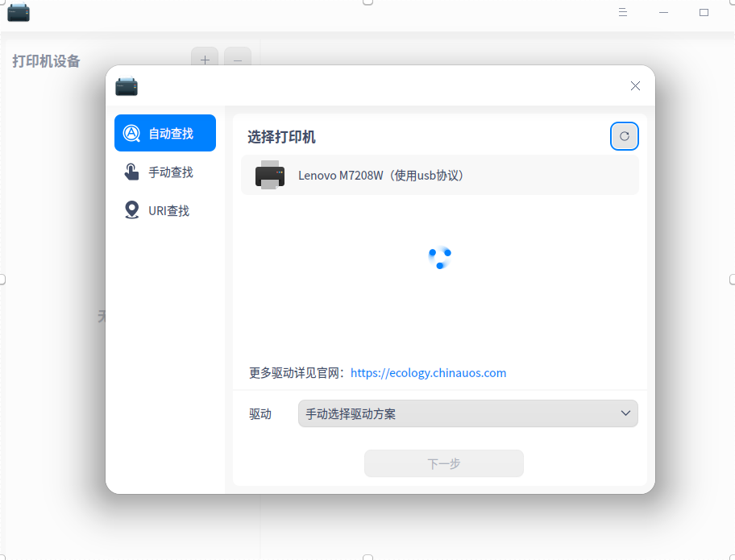
Task: Click the 下一步 next button
Action: point(444,463)
